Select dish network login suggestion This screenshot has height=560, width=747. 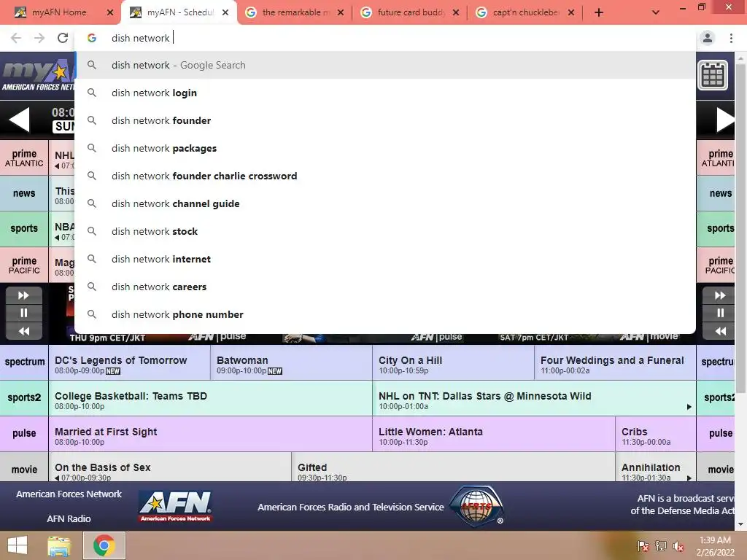pyautogui.click(x=385, y=93)
